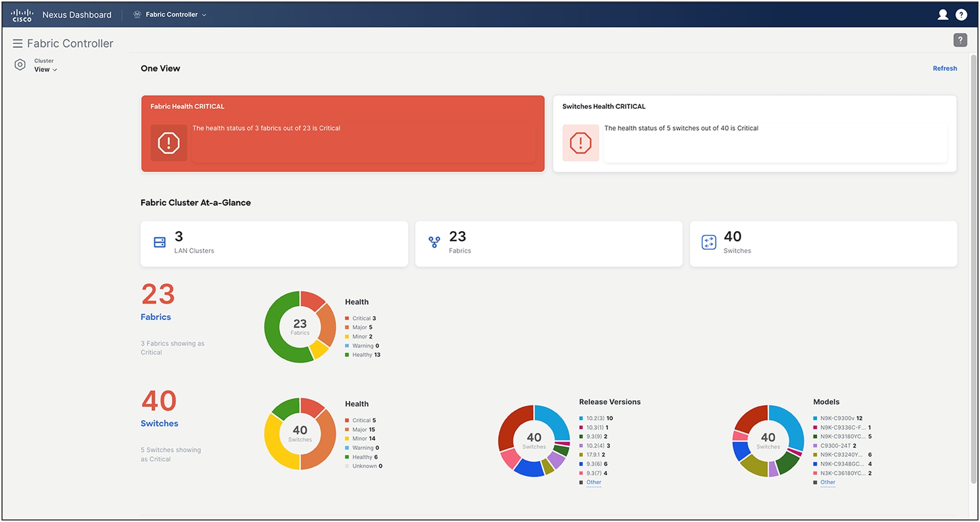Image resolution: width=980 pixels, height=522 pixels.
Task: Click Healthy 6 in Switches Health legend
Action: 362,457
